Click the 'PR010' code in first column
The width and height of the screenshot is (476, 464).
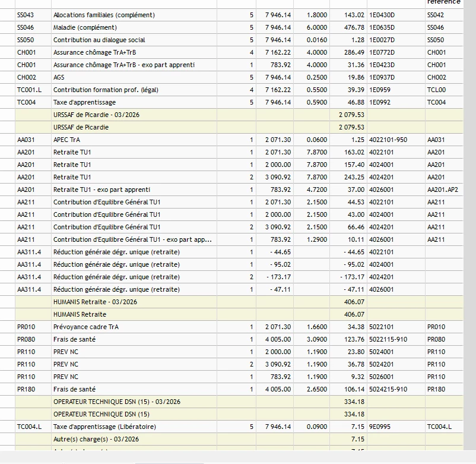tap(26, 327)
